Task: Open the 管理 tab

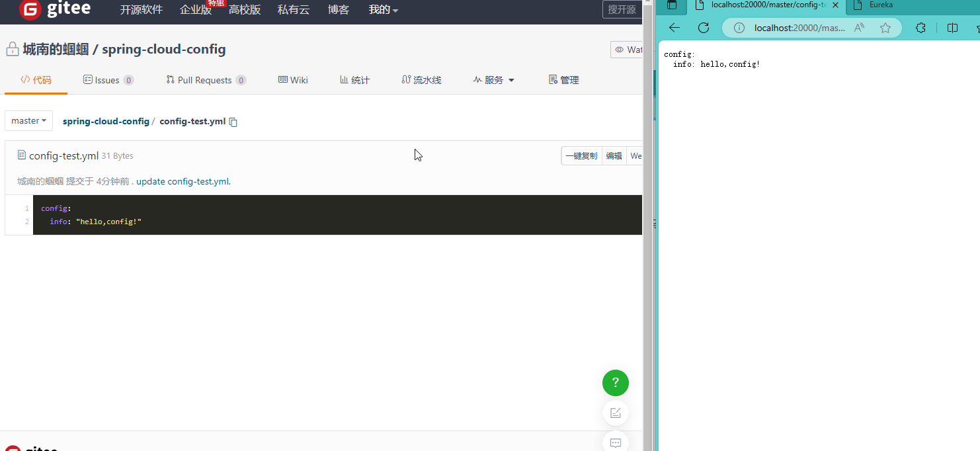Action: tap(564, 80)
